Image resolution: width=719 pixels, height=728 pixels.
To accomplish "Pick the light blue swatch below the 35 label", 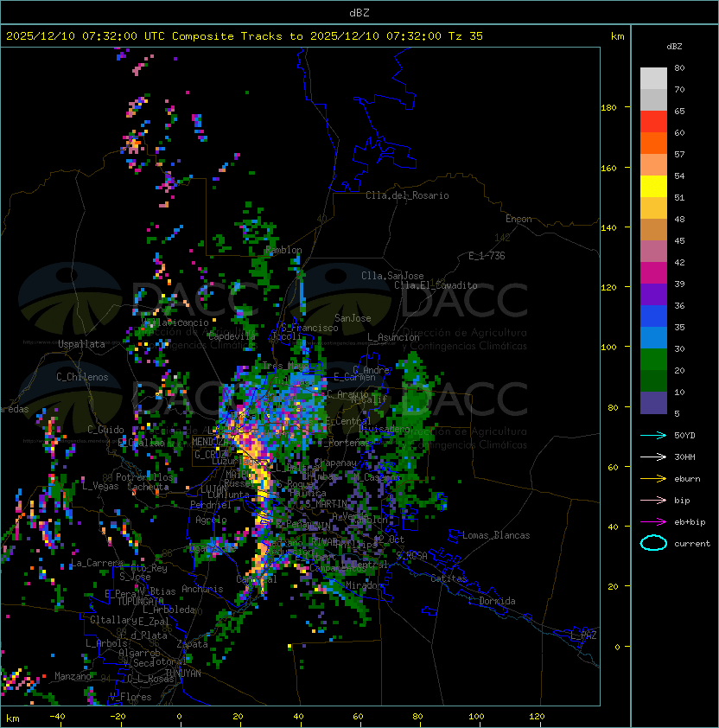I will 653,338.
